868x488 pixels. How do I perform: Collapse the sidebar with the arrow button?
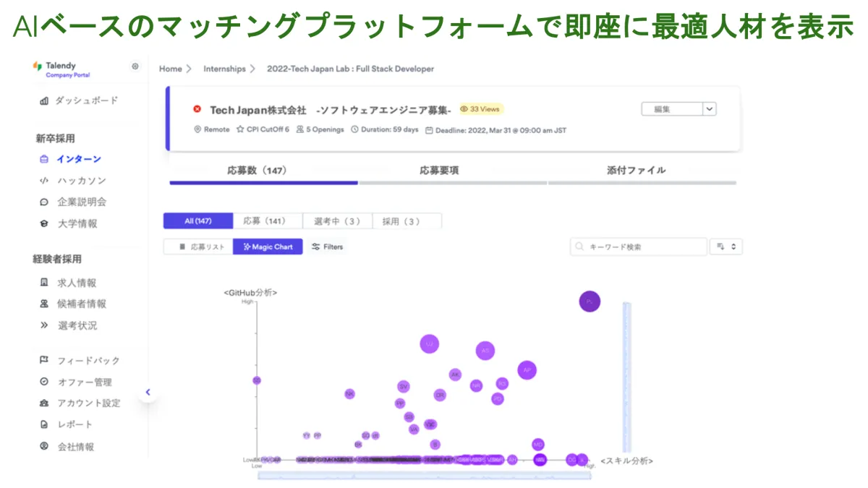coord(148,393)
